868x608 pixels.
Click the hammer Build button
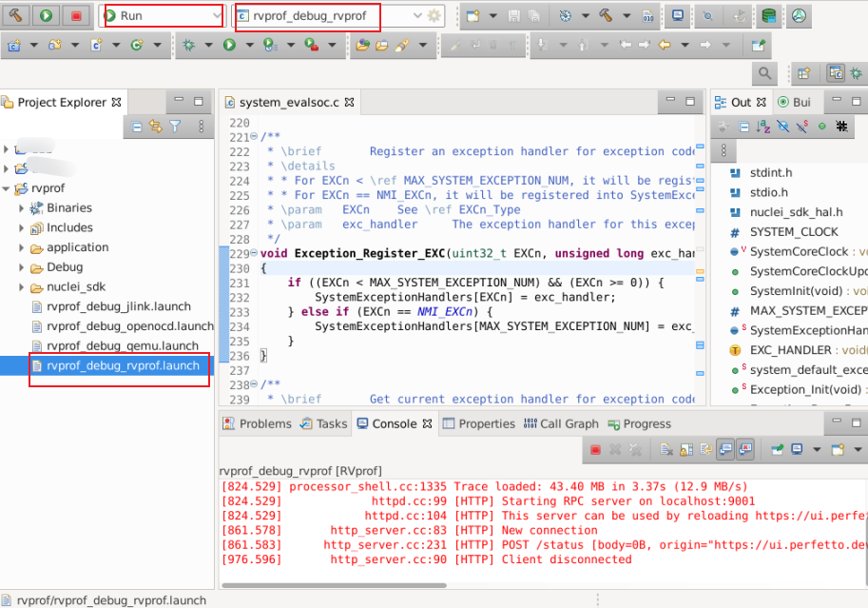(x=16, y=16)
